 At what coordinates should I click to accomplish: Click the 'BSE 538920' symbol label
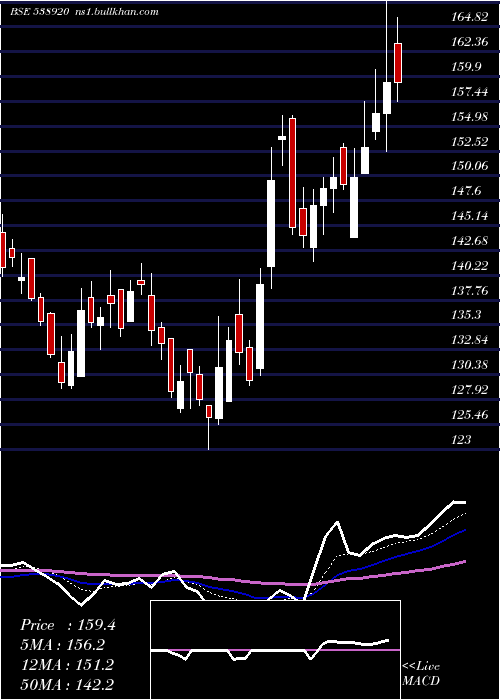(x=40, y=12)
